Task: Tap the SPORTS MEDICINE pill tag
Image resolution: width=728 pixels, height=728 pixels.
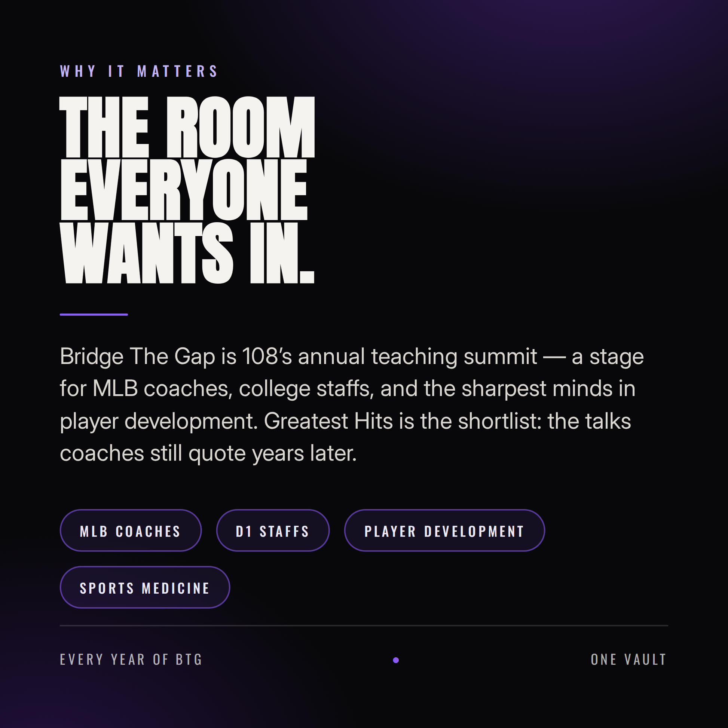Action: coord(145,587)
